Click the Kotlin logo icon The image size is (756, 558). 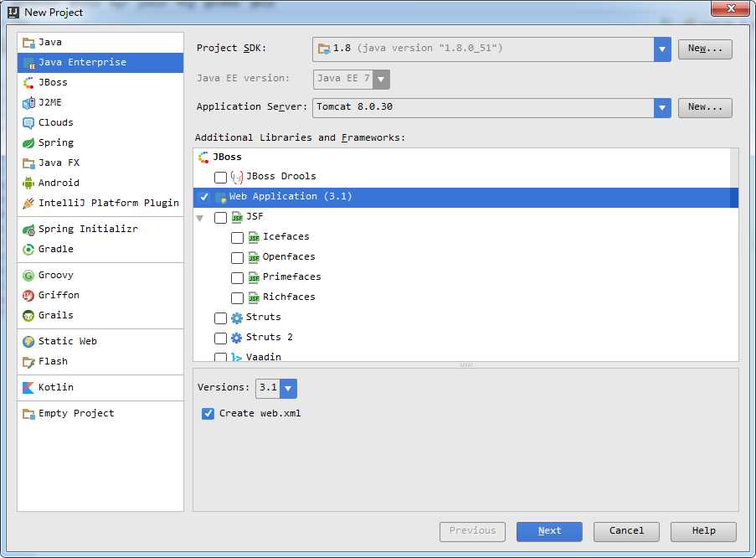coord(28,388)
